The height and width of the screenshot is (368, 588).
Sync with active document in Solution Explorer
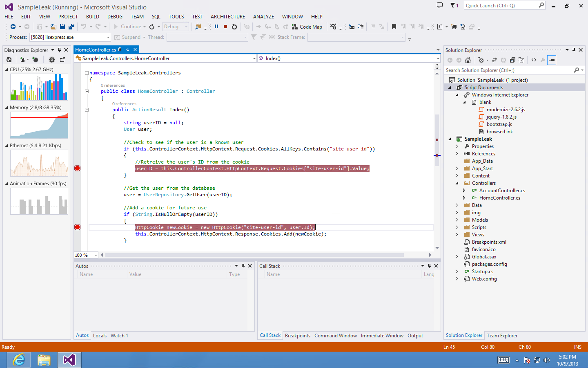[494, 60]
